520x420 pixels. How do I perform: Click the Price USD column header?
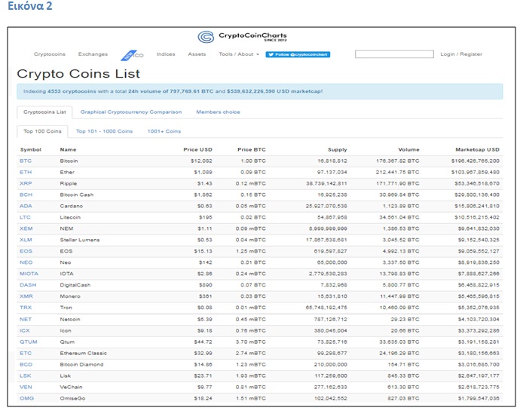197,149
